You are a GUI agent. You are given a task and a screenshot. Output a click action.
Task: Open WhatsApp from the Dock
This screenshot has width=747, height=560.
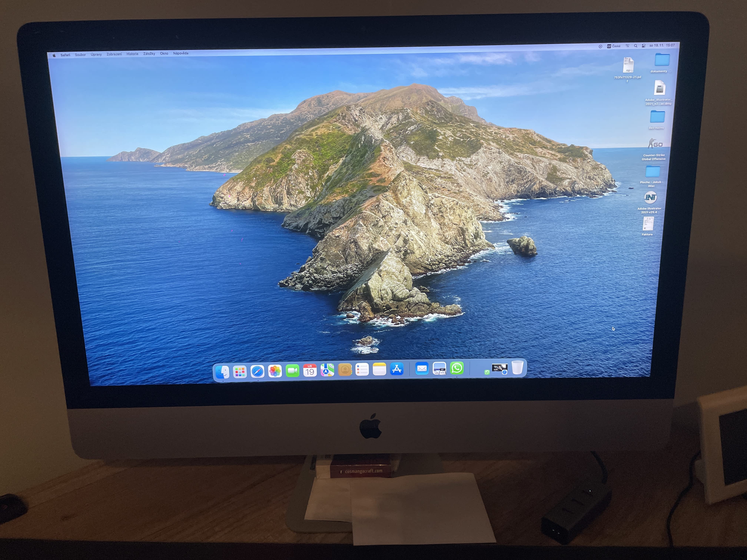tap(456, 368)
